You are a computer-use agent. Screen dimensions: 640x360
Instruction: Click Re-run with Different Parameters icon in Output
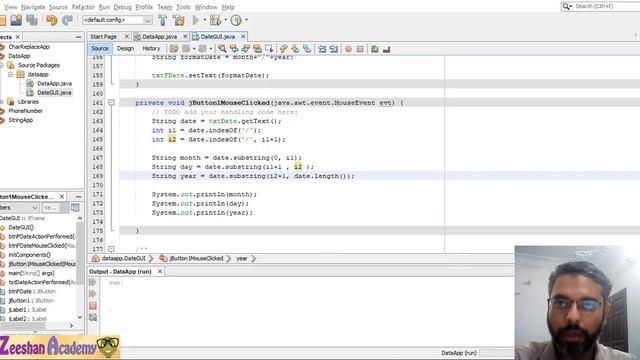point(93,294)
